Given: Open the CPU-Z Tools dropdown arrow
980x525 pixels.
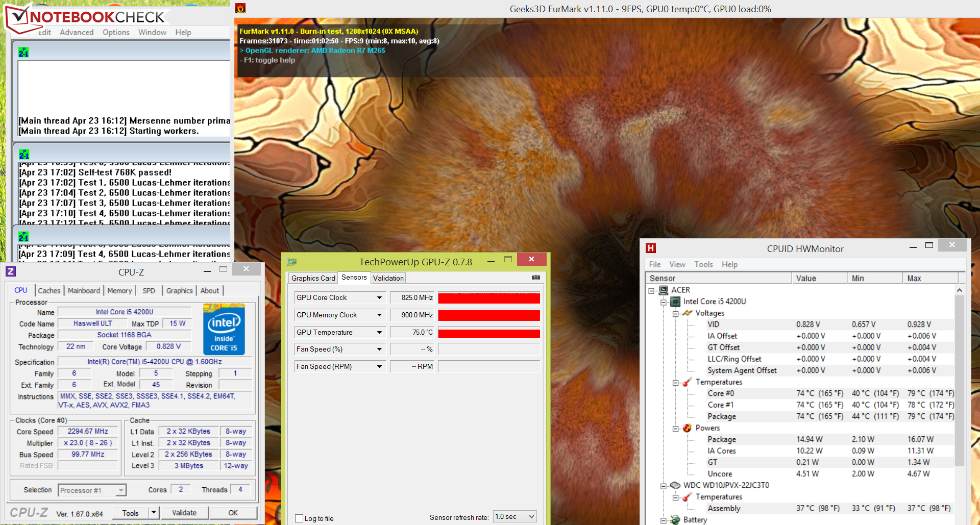Looking at the screenshot, I should pyautogui.click(x=154, y=512).
